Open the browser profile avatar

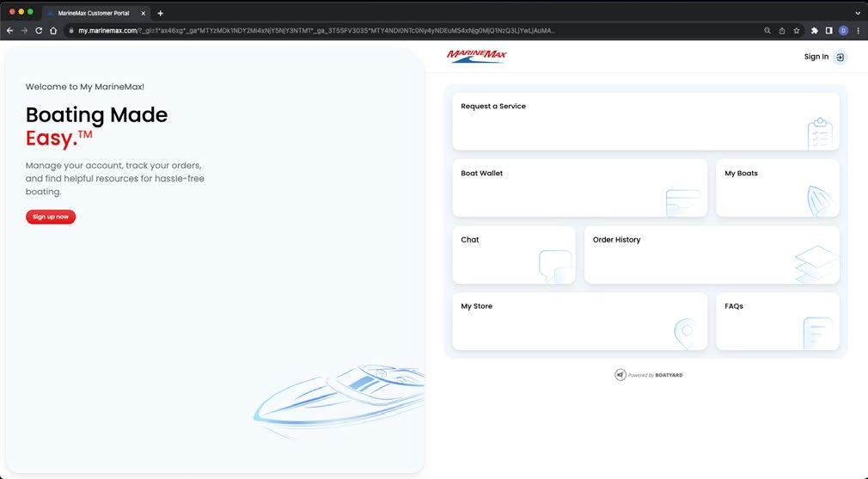coord(843,30)
